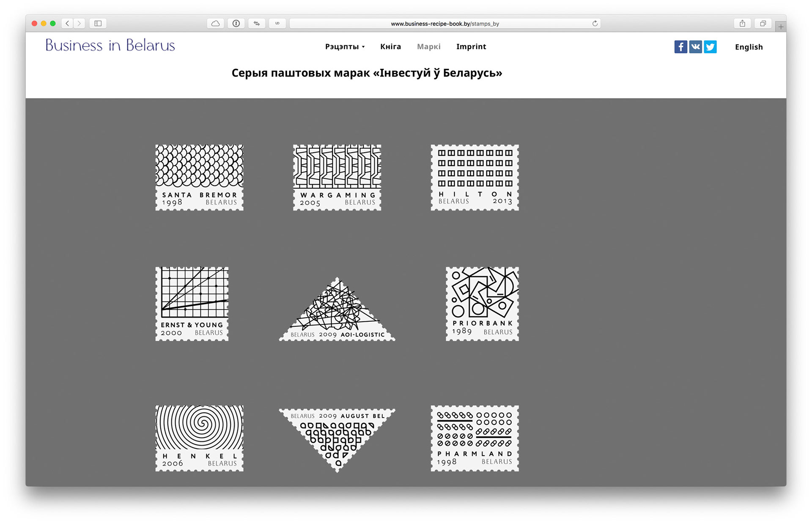Expand the Рэцэпты dropdown menu
This screenshot has height=523, width=812.
coord(345,47)
